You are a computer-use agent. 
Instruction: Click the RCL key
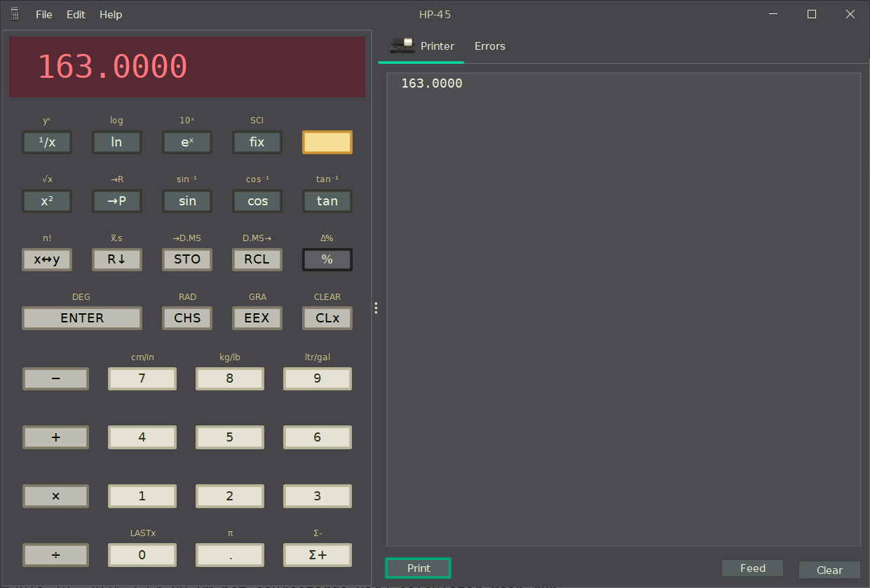[257, 259]
